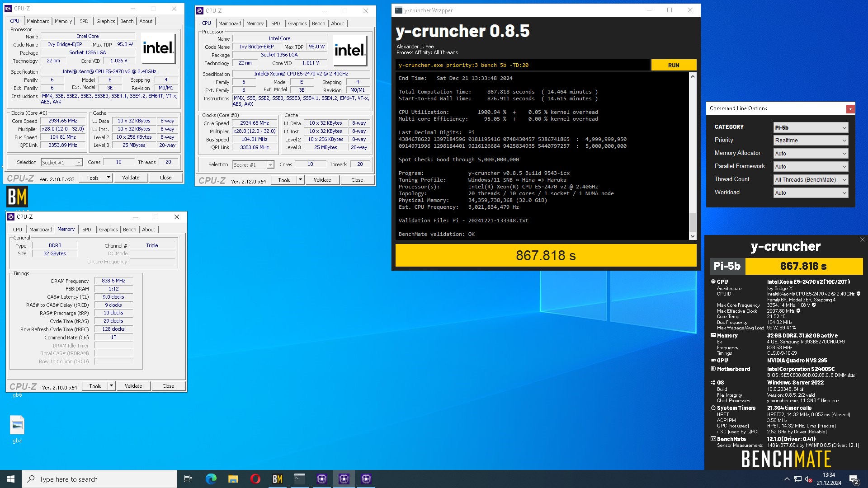Open muted volume tray icon
Image resolution: width=868 pixels, height=488 pixels.
(x=809, y=479)
